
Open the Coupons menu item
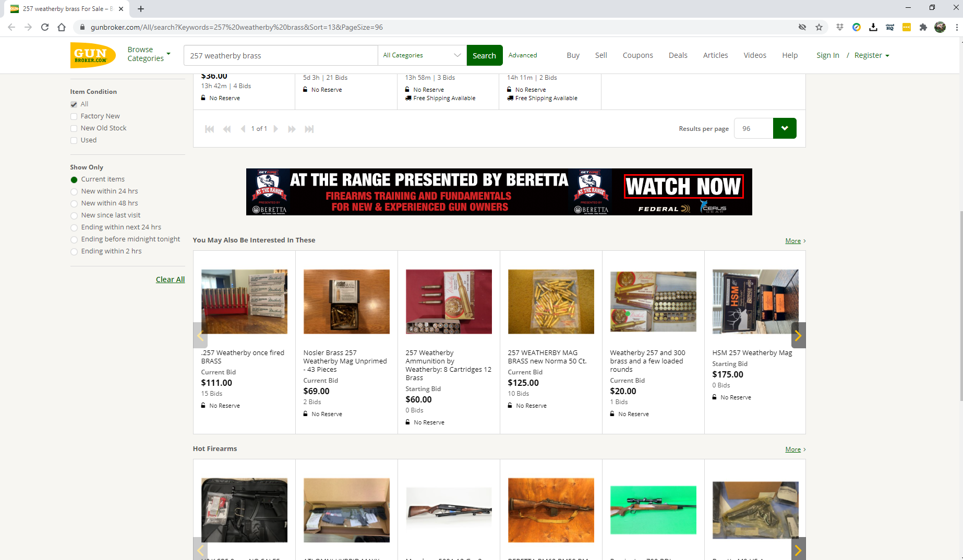637,55
